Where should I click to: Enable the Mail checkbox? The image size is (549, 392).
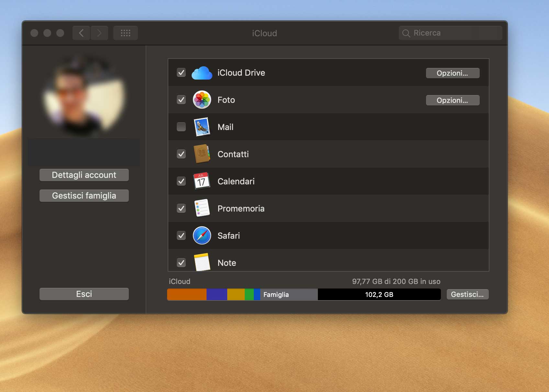[x=181, y=127]
